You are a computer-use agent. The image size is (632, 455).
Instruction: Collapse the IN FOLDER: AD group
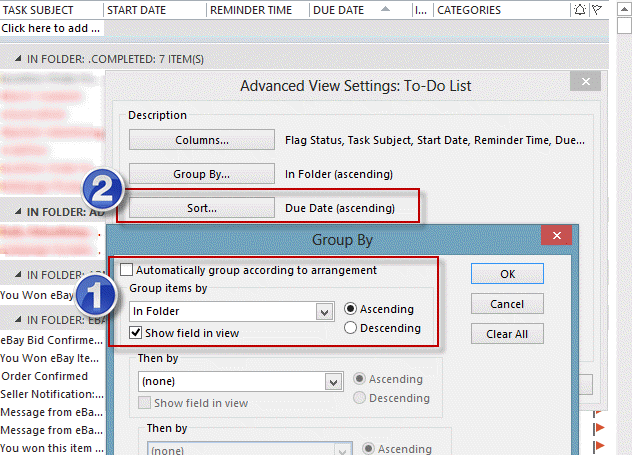click(x=18, y=211)
